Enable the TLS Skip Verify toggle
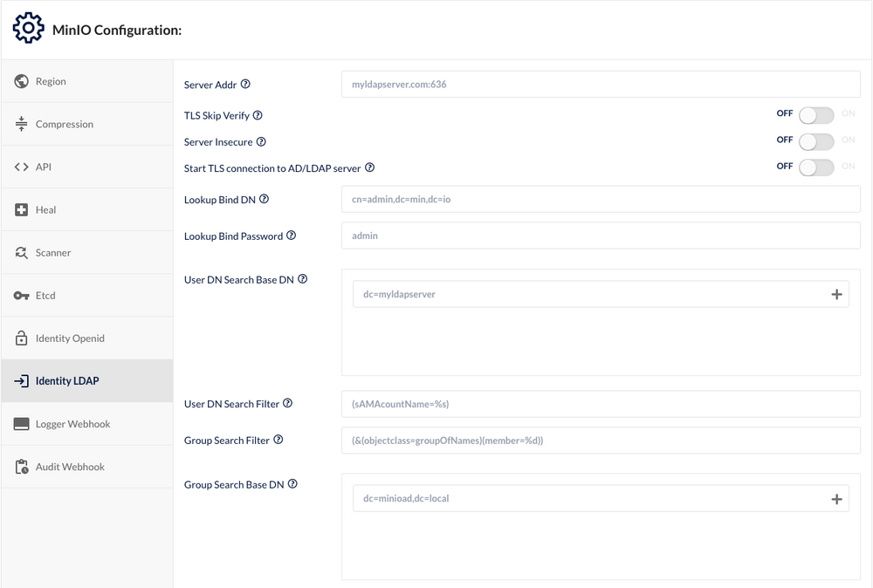Screen dimensions: 873x588 815,114
